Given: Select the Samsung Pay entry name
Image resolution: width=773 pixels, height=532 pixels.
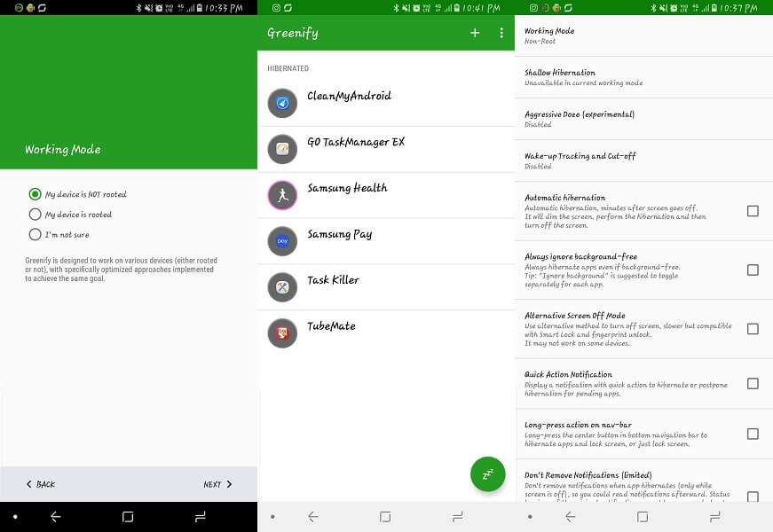Looking at the screenshot, I should click(x=340, y=234).
